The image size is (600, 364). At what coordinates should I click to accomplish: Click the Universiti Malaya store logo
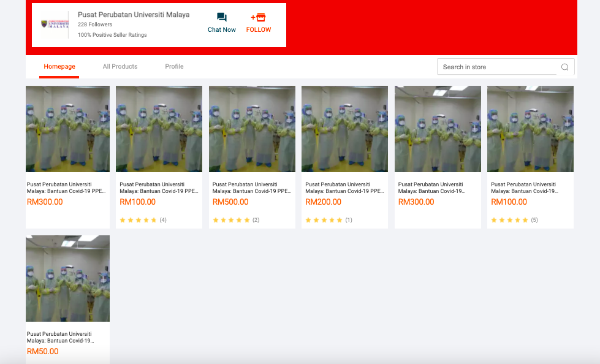pos(55,24)
